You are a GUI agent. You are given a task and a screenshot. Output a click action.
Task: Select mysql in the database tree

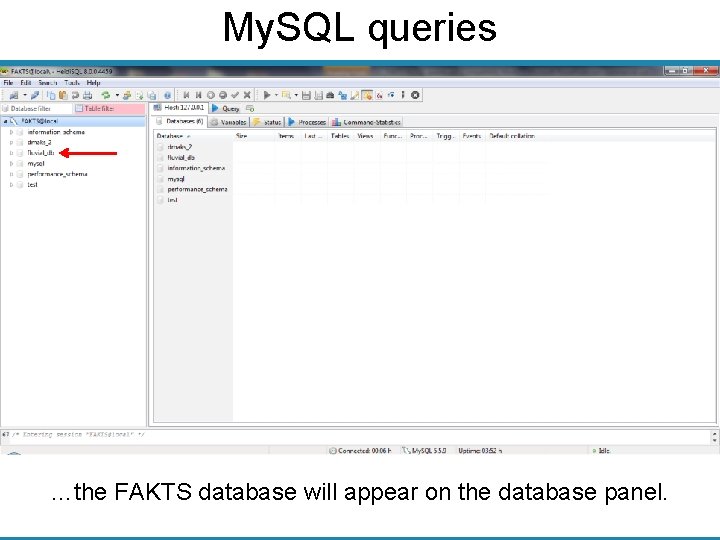tap(35, 163)
